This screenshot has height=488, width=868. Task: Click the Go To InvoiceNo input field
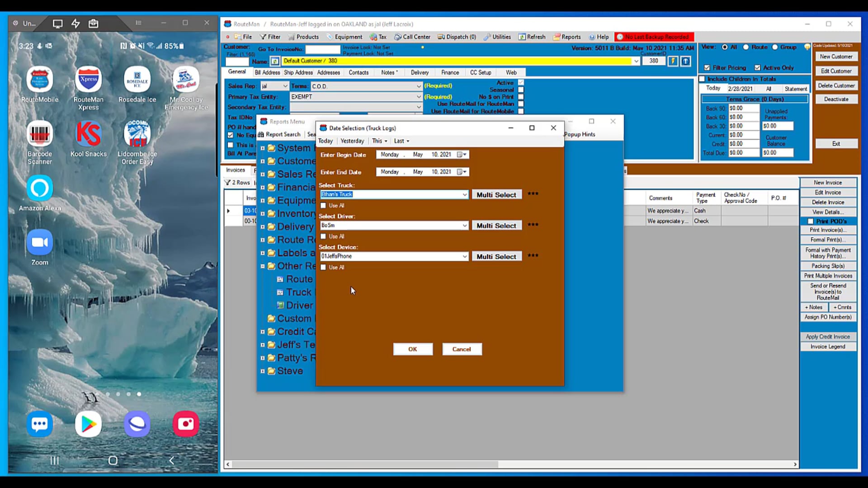(x=322, y=49)
